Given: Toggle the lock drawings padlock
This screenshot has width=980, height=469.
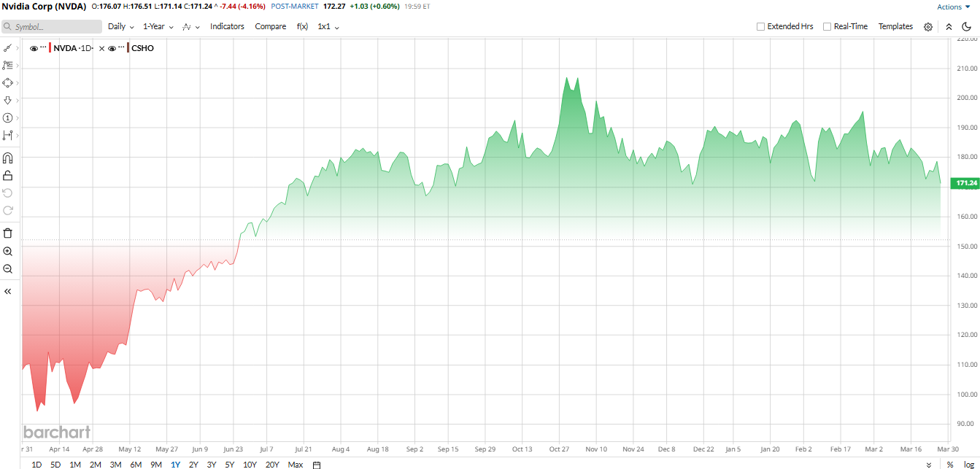Looking at the screenshot, I should pos(7,175).
